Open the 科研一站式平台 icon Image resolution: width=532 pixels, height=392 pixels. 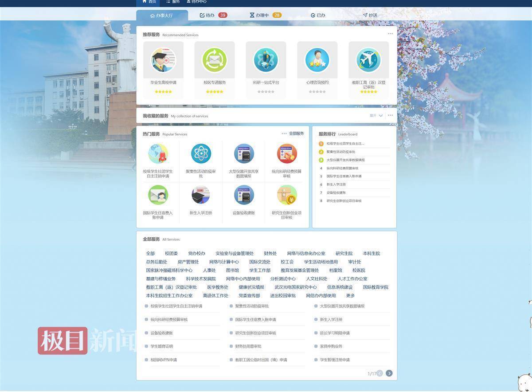[266, 60]
